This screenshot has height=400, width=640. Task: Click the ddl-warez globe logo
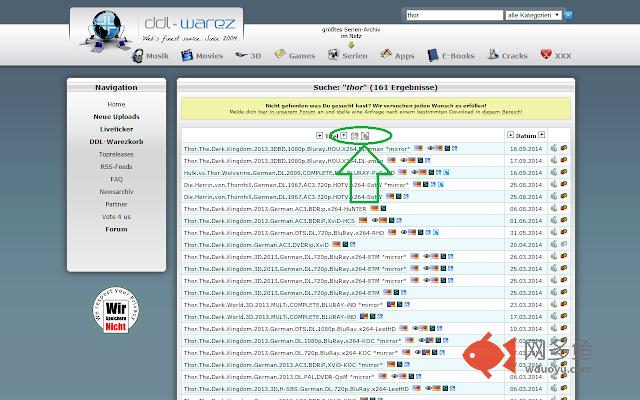point(107,29)
